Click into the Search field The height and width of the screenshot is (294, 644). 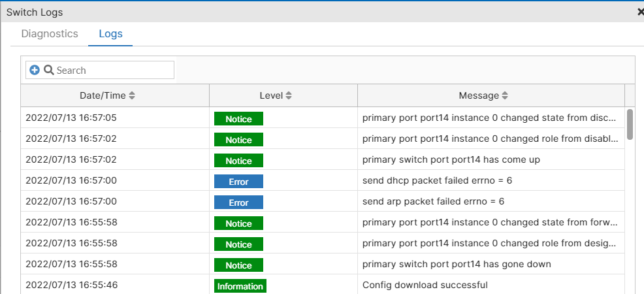(111, 70)
